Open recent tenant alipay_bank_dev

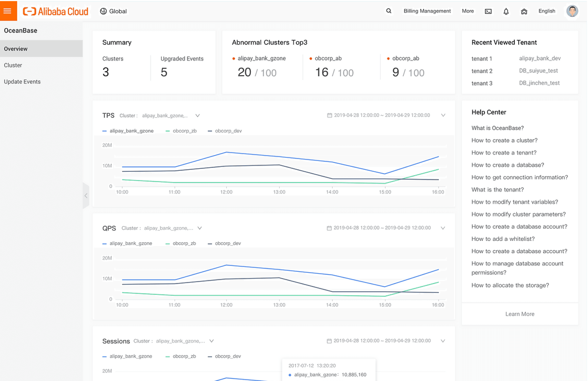pyautogui.click(x=540, y=58)
